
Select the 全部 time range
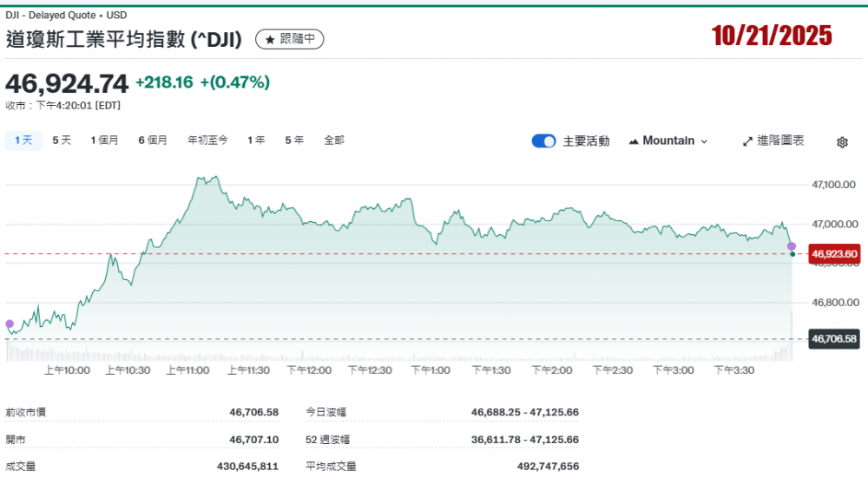click(334, 140)
